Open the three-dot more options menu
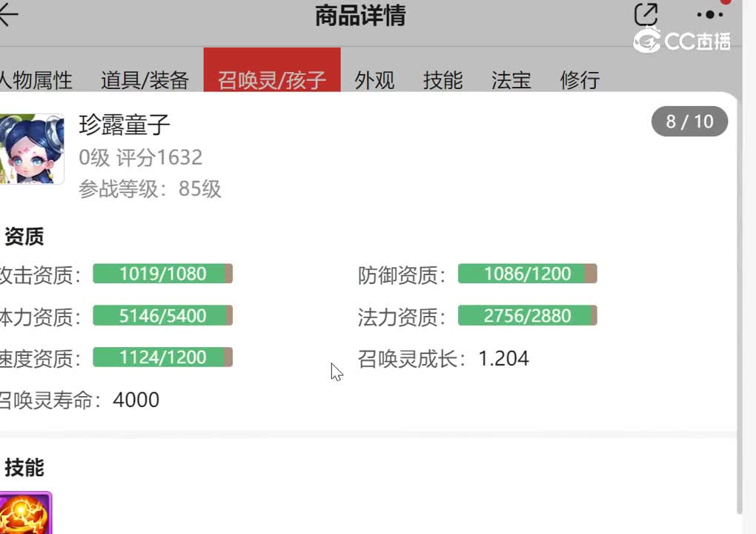This screenshot has height=534, width=756. [710, 15]
